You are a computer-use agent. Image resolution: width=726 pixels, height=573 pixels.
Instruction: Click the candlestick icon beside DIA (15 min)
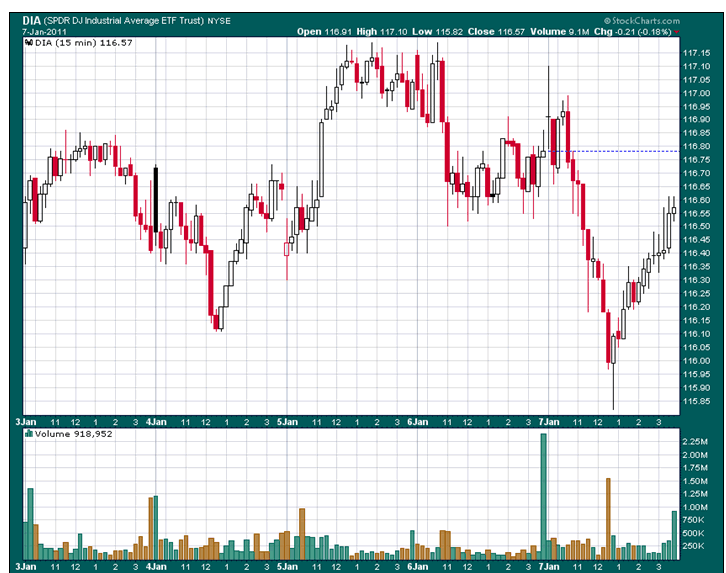coord(29,43)
